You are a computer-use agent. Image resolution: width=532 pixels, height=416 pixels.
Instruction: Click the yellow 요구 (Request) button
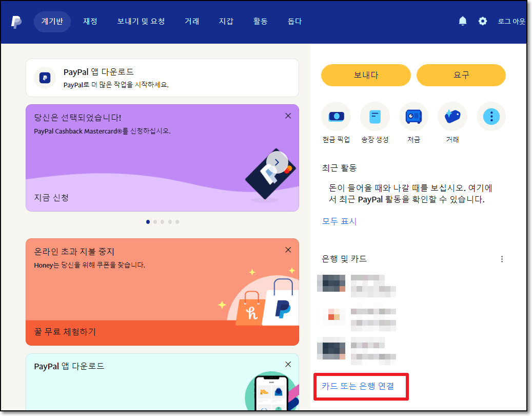coord(461,75)
